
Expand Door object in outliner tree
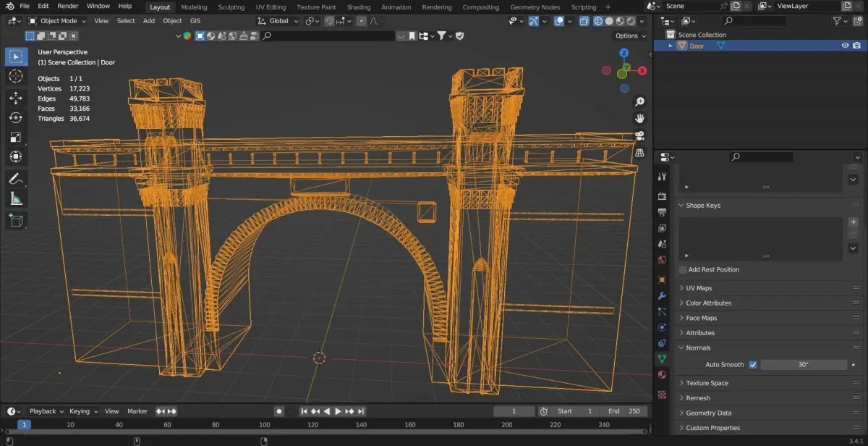click(670, 46)
